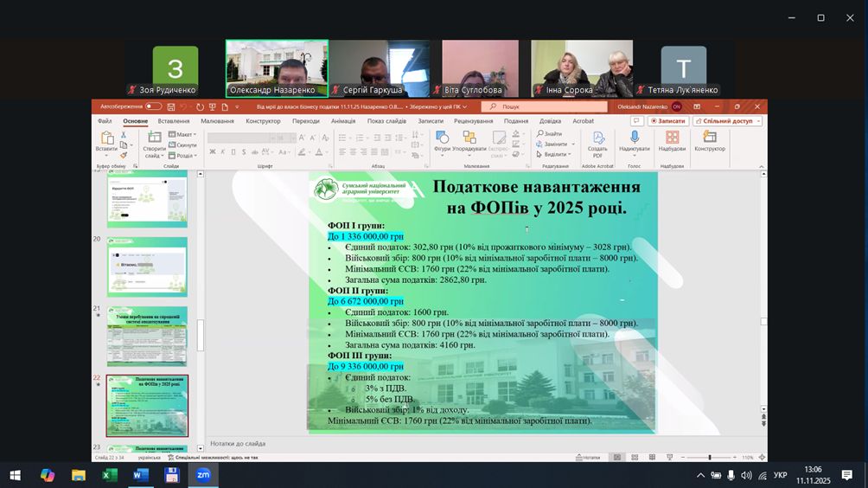Adjust the zoom slider in status bar
The height and width of the screenshot is (488, 868).
[710, 457]
